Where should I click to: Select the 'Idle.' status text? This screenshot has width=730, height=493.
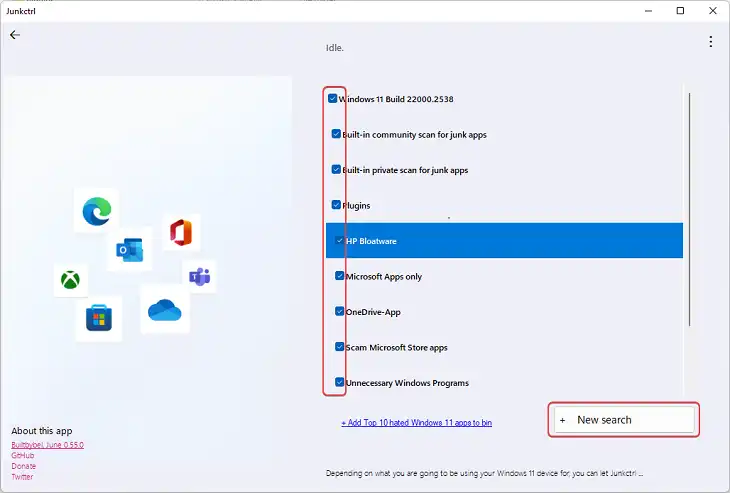coord(335,48)
